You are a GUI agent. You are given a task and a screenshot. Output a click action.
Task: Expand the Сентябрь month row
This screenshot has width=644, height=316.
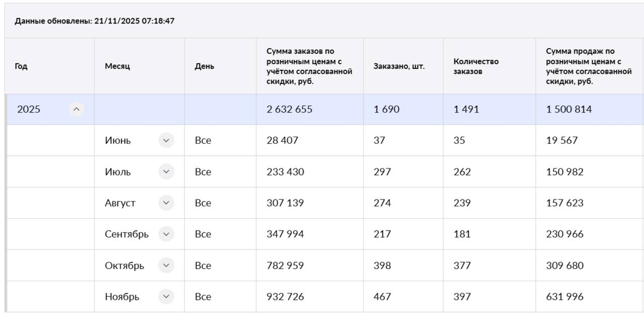166,234
